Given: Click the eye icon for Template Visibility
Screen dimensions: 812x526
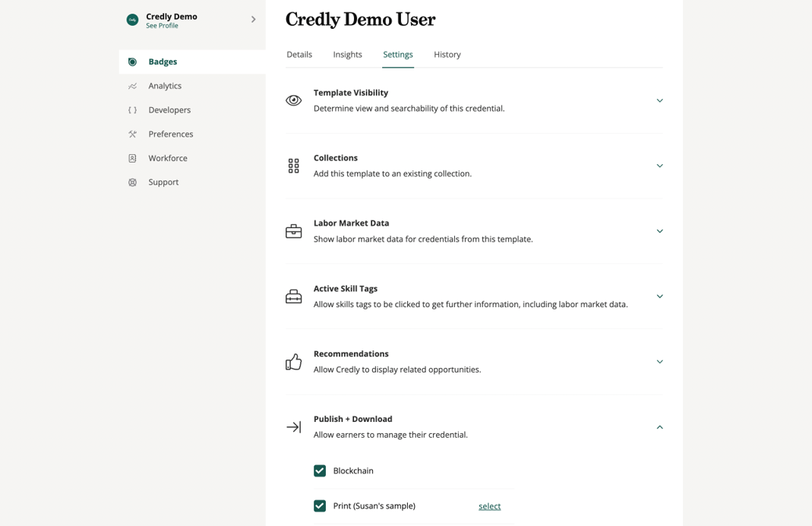Looking at the screenshot, I should 293,100.
